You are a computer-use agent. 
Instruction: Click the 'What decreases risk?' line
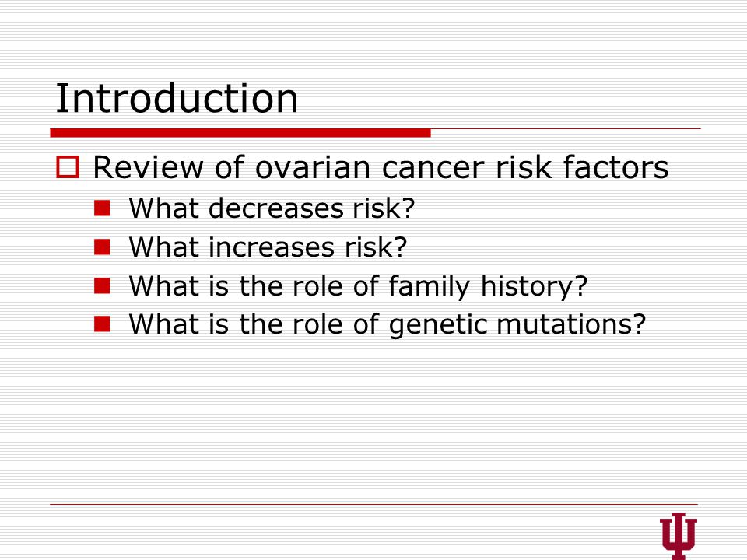[x=272, y=208]
